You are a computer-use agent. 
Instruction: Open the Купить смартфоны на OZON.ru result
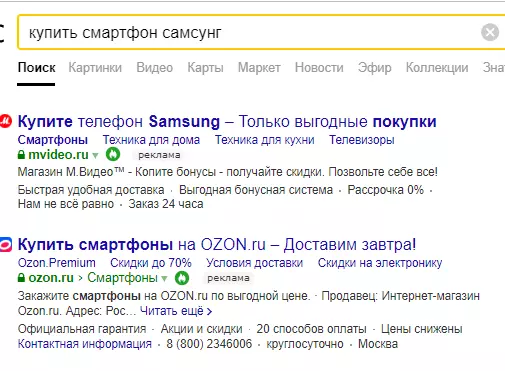[x=217, y=245]
